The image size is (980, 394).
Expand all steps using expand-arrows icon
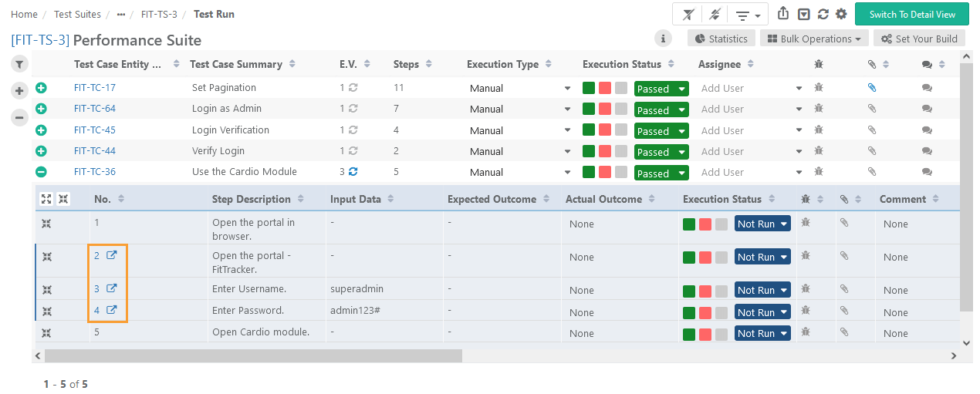[x=46, y=199]
